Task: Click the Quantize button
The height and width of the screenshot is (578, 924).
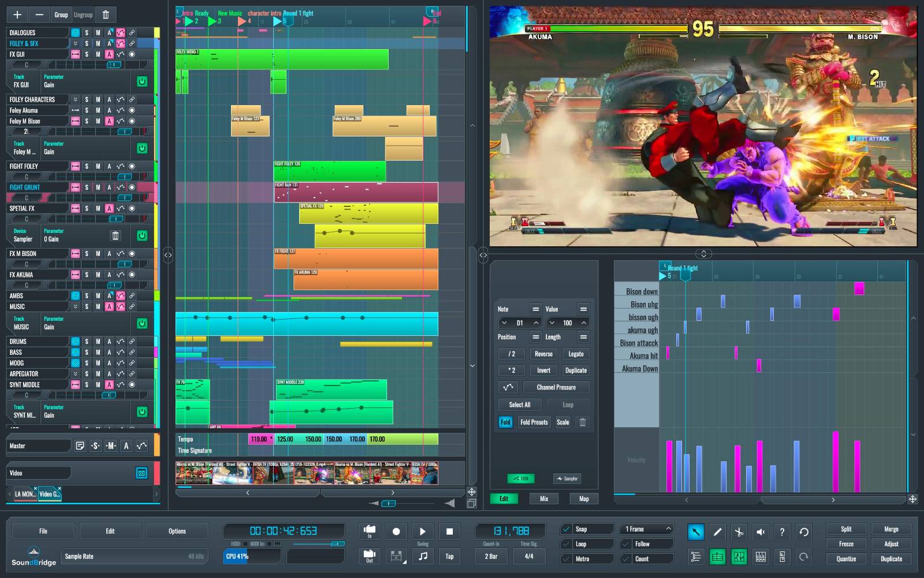Action: (846, 559)
